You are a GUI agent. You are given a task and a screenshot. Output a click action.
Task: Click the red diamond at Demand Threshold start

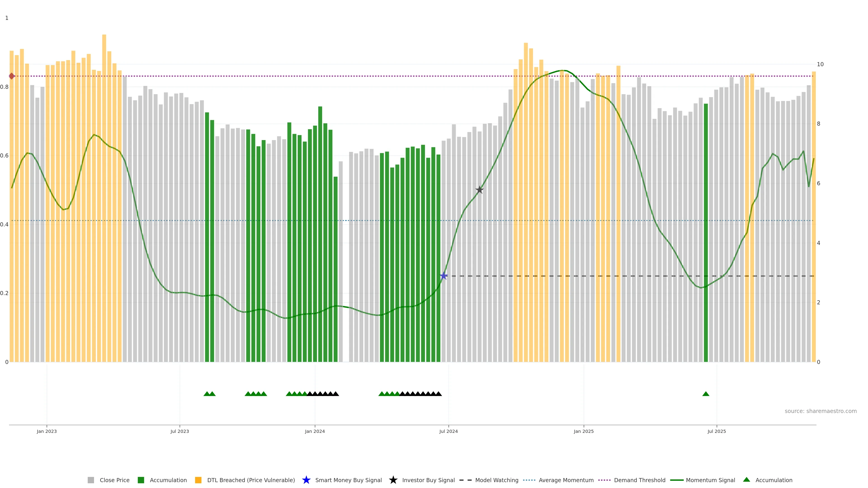(x=12, y=76)
